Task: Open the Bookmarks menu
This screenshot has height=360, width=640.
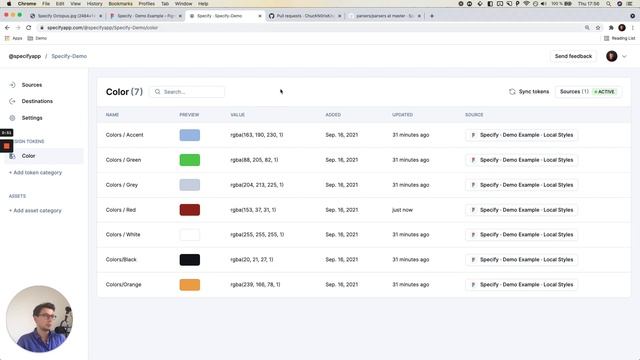Action: [x=120, y=4]
